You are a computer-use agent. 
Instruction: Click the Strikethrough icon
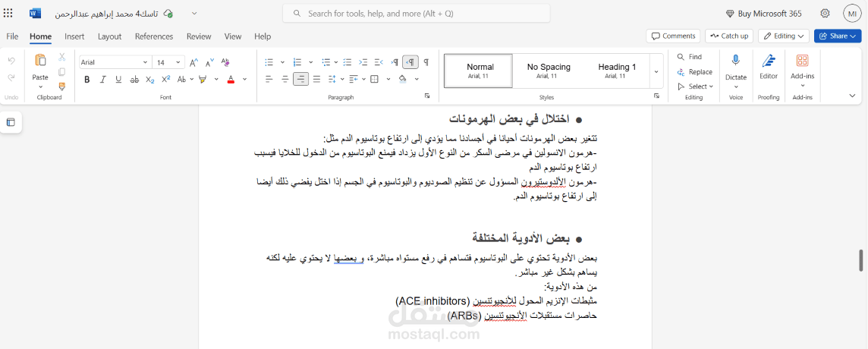[134, 79]
